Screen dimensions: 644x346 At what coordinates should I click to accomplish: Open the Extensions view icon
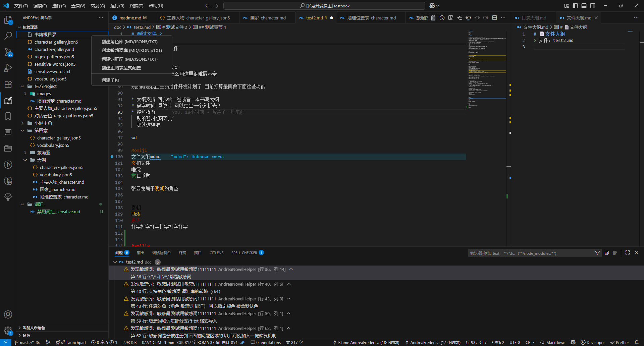tap(8, 84)
